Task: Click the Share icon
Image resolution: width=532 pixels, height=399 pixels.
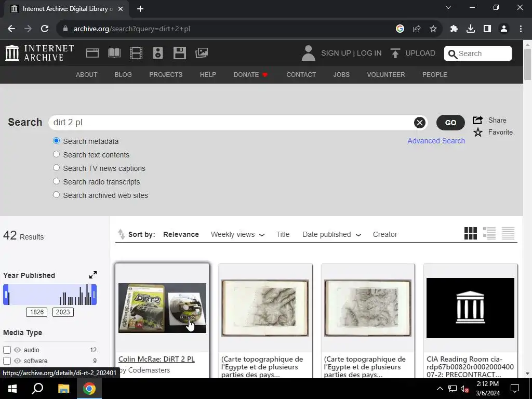Action: [478, 120]
